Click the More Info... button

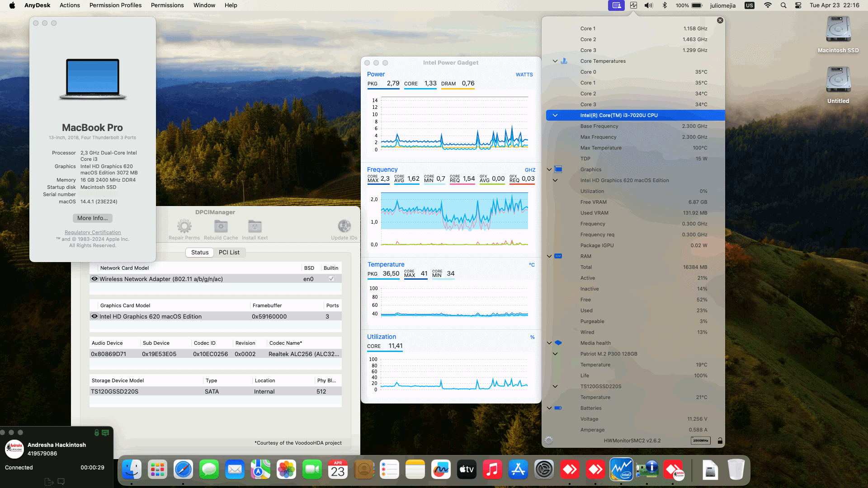tap(93, 218)
